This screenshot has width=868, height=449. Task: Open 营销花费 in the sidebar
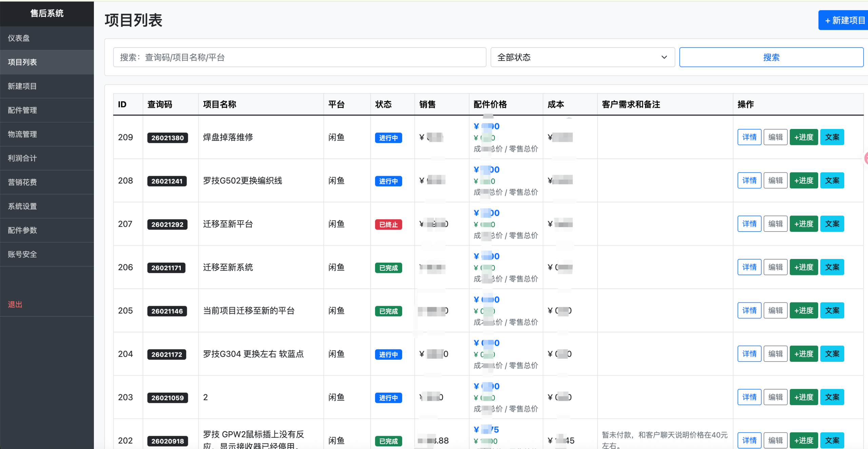[22, 182]
